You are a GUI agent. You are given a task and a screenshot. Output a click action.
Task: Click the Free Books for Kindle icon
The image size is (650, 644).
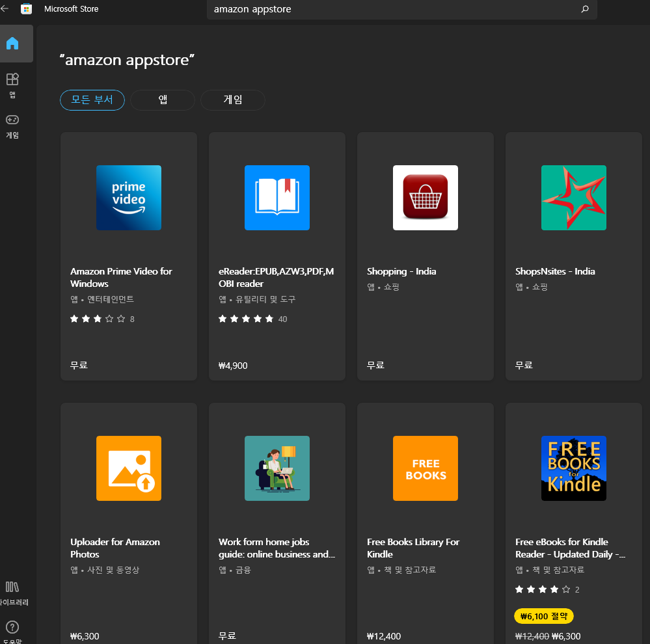574,468
